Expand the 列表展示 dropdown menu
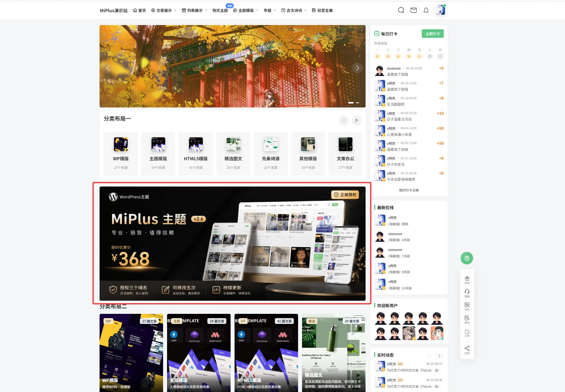Screen dimensions: 565x392 195,10
